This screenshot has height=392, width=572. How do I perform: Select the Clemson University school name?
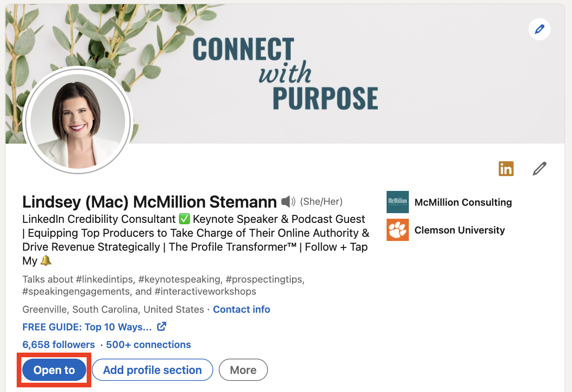point(459,230)
